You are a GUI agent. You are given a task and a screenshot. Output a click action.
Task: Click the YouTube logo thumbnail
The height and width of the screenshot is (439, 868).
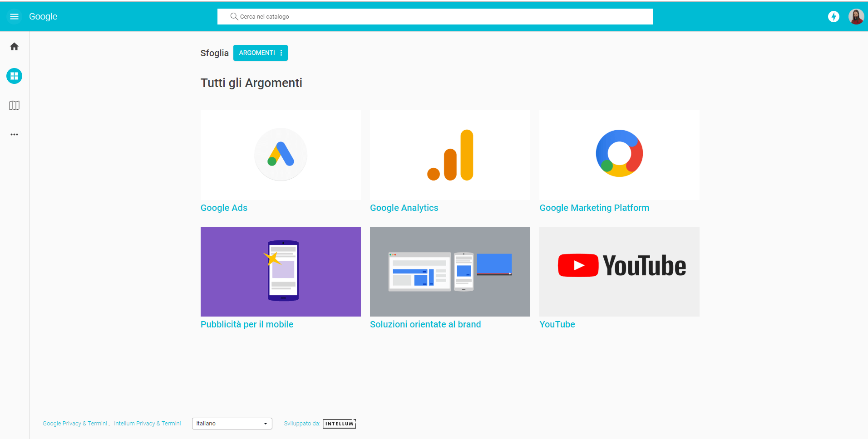(x=619, y=271)
